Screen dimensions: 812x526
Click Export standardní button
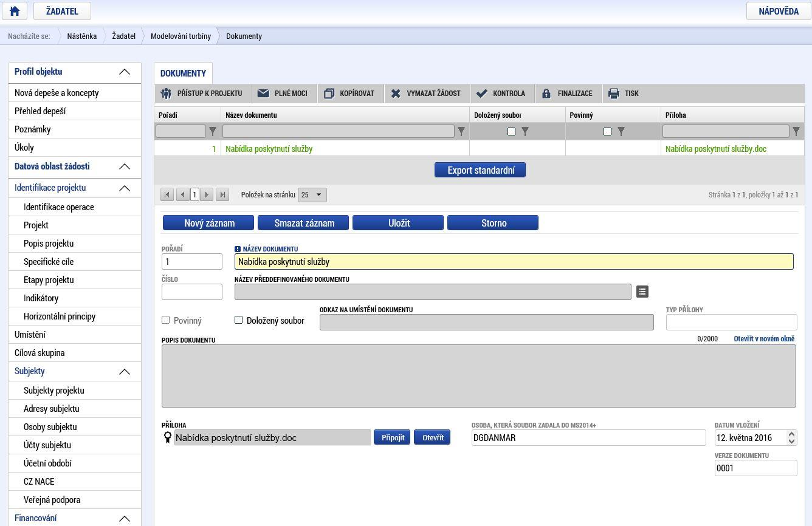pyautogui.click(x=480, y=170)
